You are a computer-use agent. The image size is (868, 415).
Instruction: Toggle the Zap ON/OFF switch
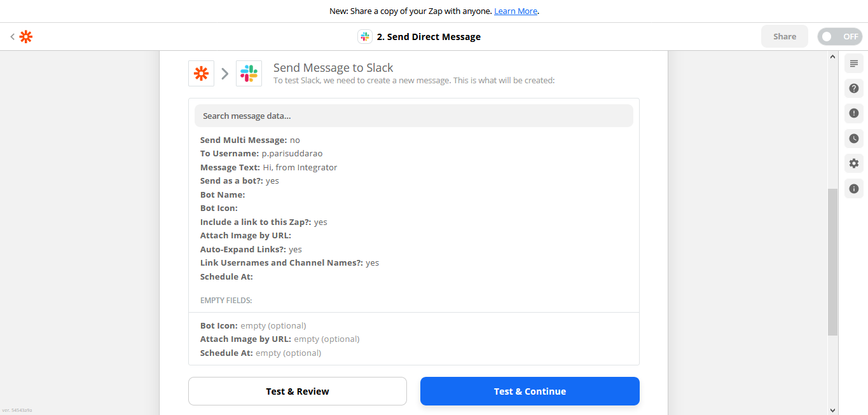839,37
